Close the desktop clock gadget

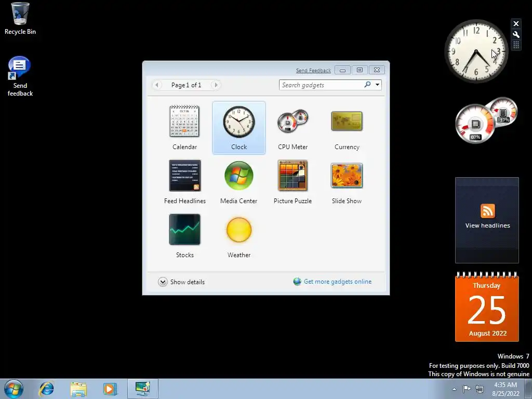coord(516,23)
